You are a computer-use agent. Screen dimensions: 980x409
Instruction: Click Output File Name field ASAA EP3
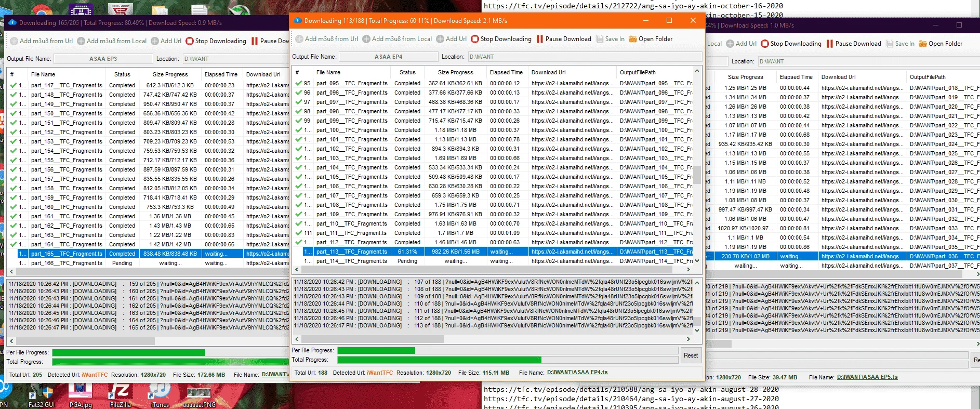pyautogui.click(x=103, y=59)
